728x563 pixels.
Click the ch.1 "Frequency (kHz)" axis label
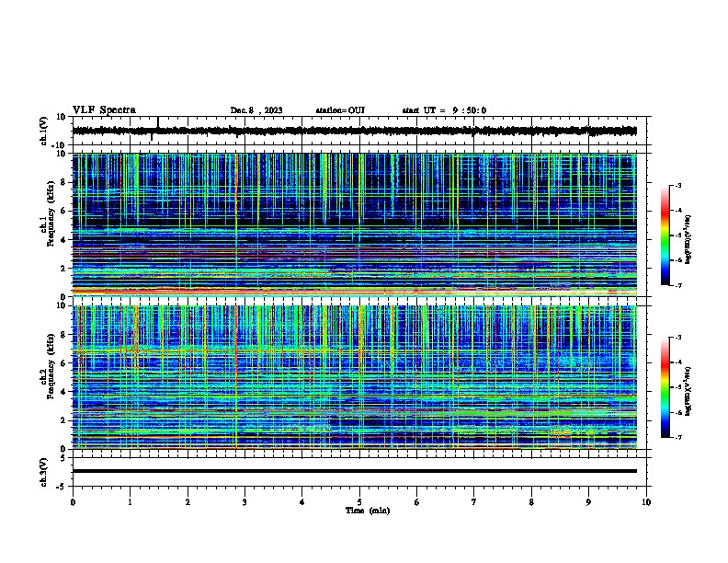pos(51,213)
